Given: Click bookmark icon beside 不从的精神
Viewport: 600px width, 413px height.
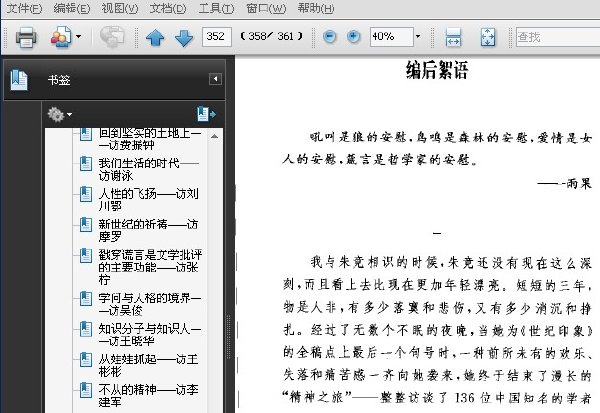Looking at the screenshot, I should pyautogui.click(x=86, y=390).
